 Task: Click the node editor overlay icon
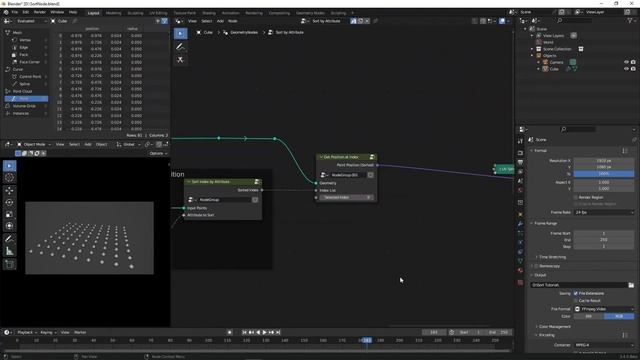coord(502,21)
